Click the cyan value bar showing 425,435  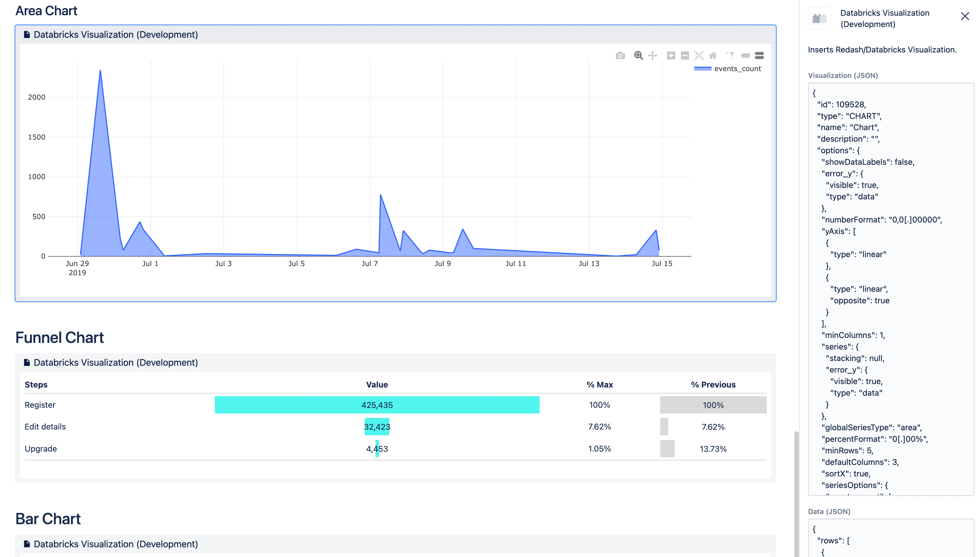click(377, 405)
